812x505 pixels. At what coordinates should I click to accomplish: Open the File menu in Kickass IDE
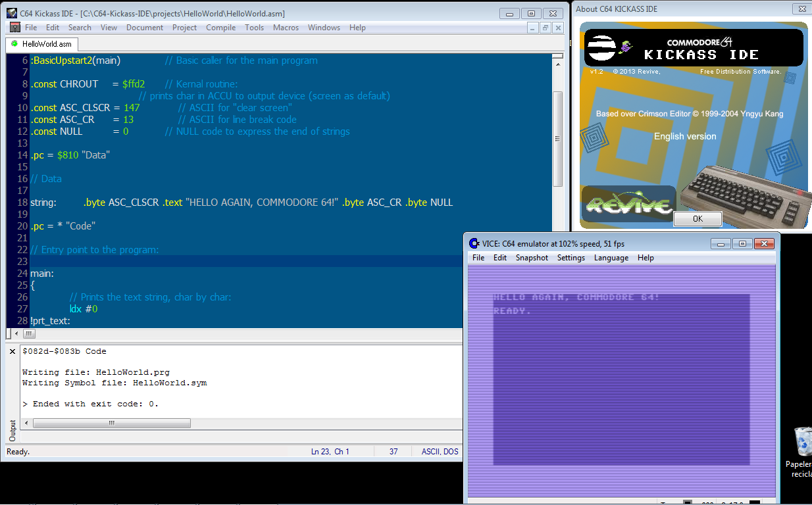pos(31,28)
